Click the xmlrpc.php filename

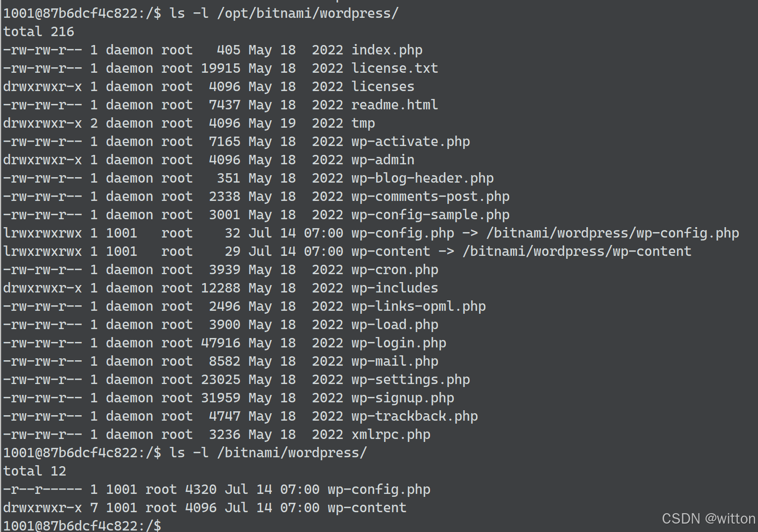tap(390, 435)
